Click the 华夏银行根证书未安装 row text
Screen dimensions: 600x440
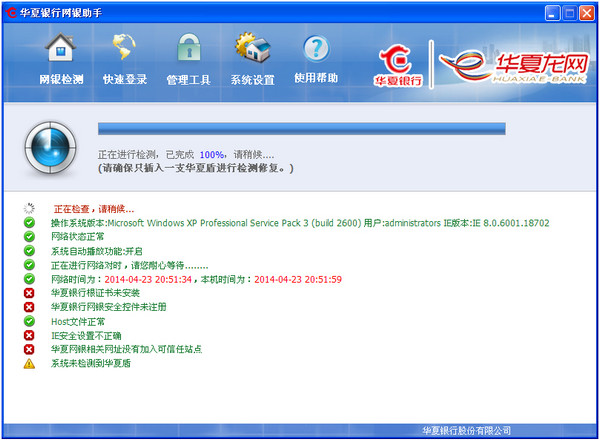coord(95,293)
